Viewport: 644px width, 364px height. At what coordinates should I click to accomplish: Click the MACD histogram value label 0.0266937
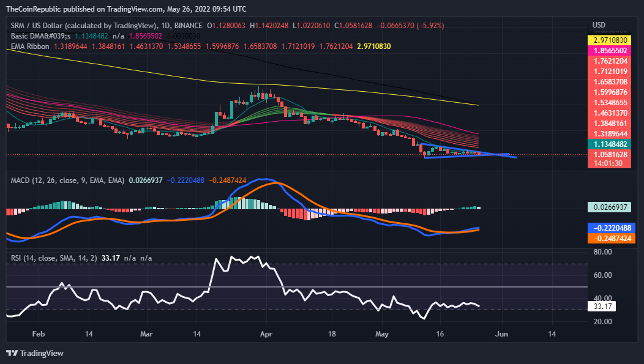610,207
